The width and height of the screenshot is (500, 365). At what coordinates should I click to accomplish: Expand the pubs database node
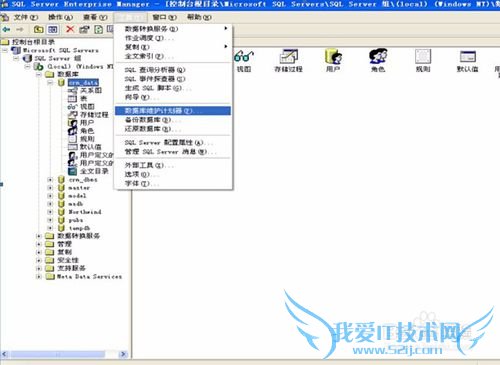(50, 220)
